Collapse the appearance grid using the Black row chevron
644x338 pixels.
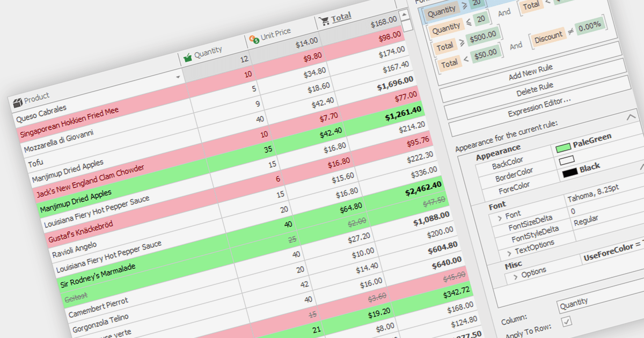pos(642,167)
